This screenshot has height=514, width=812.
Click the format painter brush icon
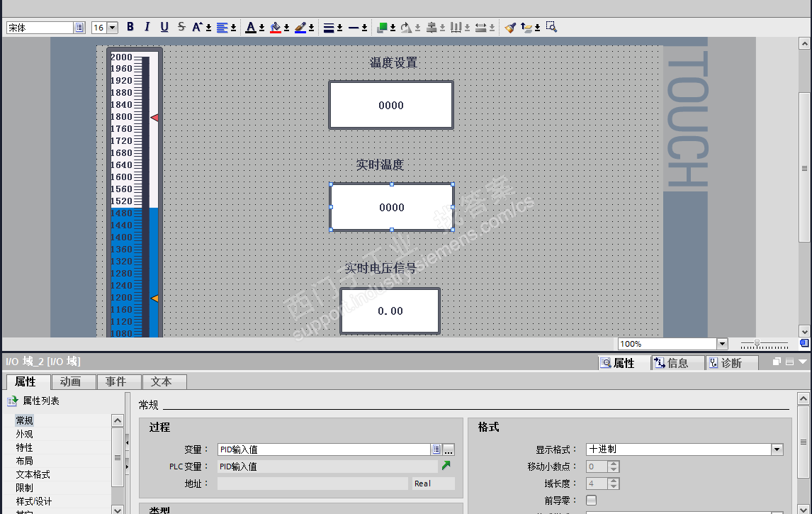coord(510,28)
